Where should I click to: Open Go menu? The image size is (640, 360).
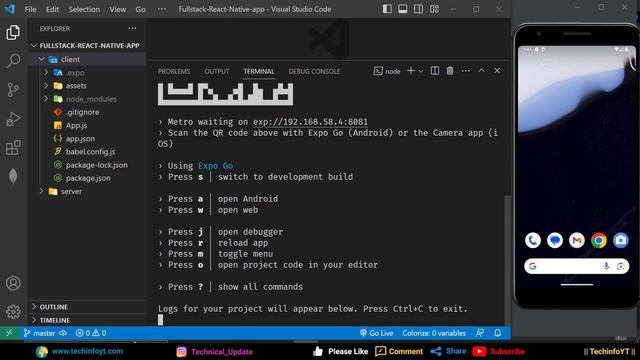coord(140,9)
